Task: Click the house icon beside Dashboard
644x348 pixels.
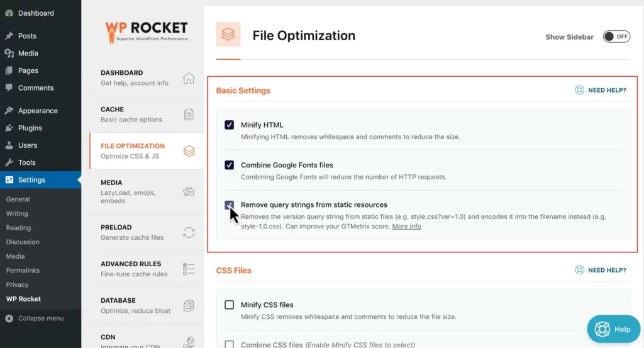Action: [189, 78]
